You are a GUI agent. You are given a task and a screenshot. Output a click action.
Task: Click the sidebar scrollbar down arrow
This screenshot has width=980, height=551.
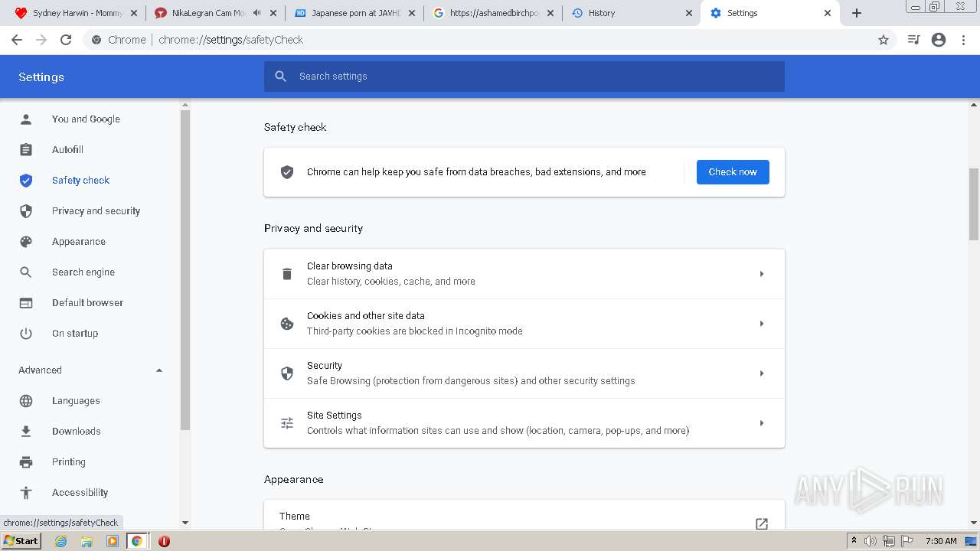point(185,523)
